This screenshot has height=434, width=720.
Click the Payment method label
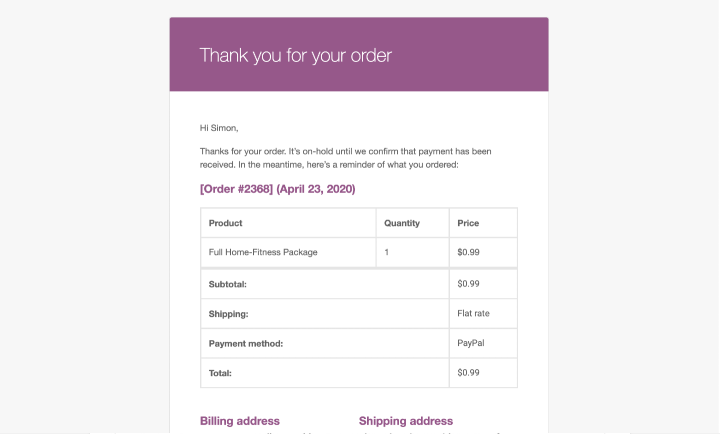(x=246, y=343)
